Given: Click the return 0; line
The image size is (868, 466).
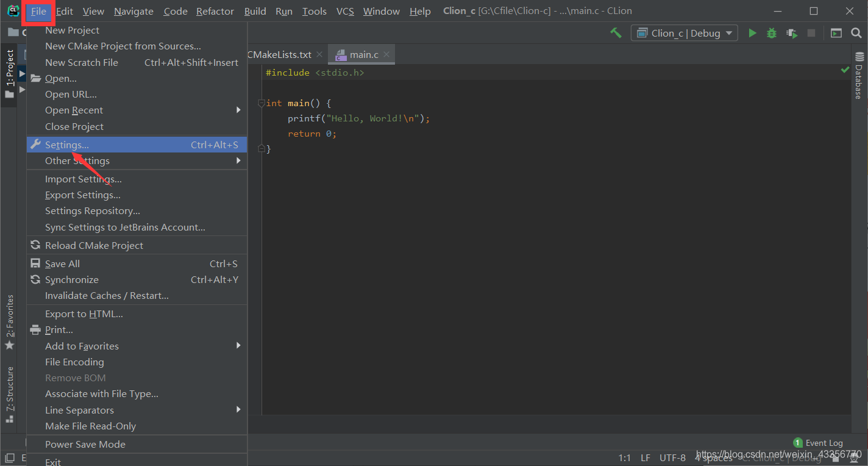Looking at the screenshot, I should coord(312,134).
